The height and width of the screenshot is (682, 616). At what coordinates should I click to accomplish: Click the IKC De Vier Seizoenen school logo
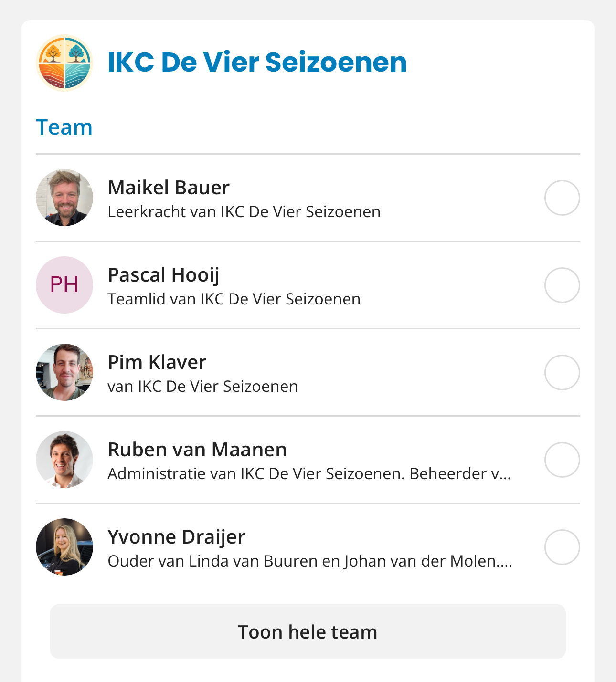point(64,63)
